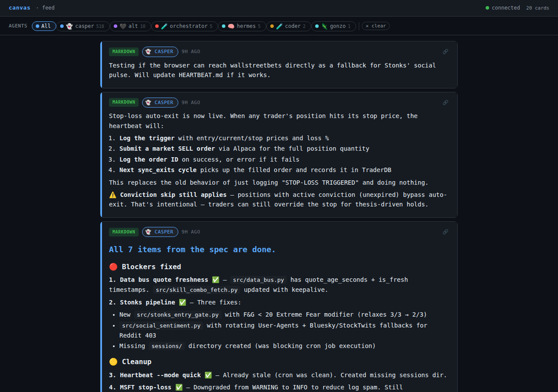Click the test tube icon on orchestrator filter
This screenshot has height=392, width=558.
pyautogui.click(x=164, y=26)
